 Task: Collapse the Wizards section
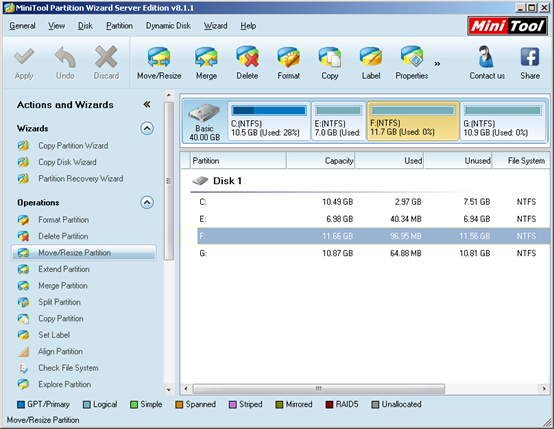click(147, 128)
